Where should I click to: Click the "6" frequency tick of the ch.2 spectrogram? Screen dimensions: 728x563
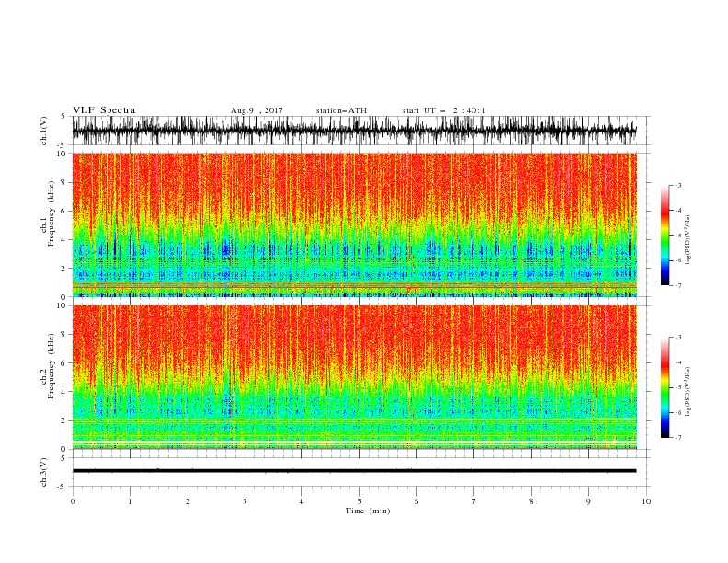tap(63, 362)
